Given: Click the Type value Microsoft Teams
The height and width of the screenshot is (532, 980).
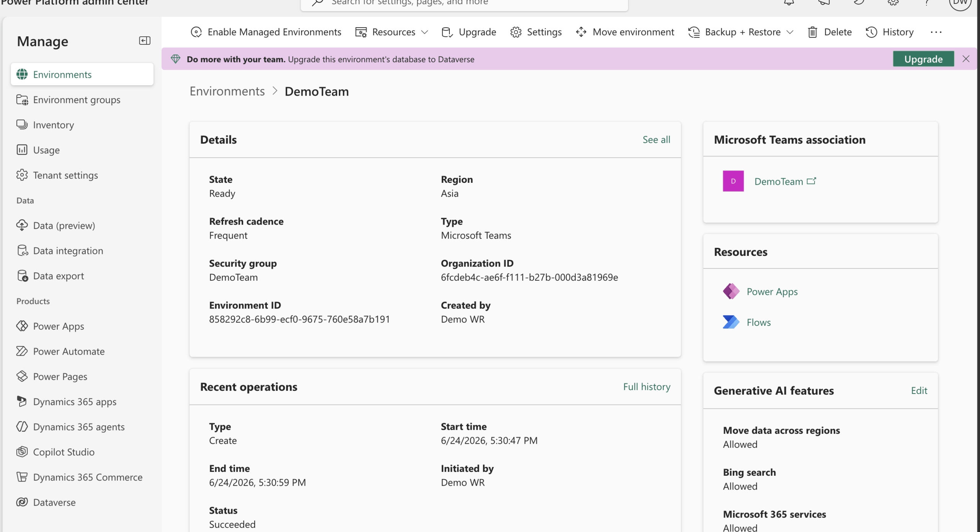Looking at the screenshot, I should point(476,235).
